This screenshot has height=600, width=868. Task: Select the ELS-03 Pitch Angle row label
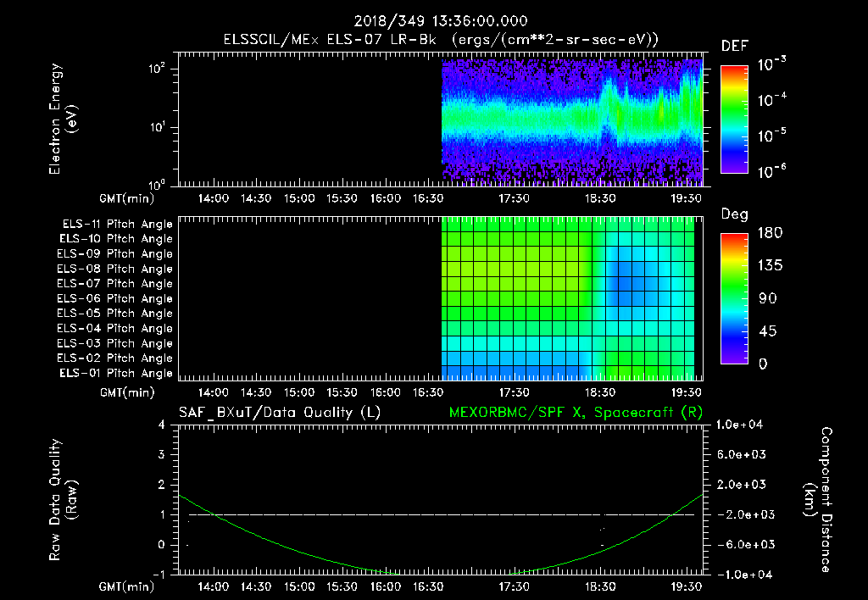[x=115, y=343]
